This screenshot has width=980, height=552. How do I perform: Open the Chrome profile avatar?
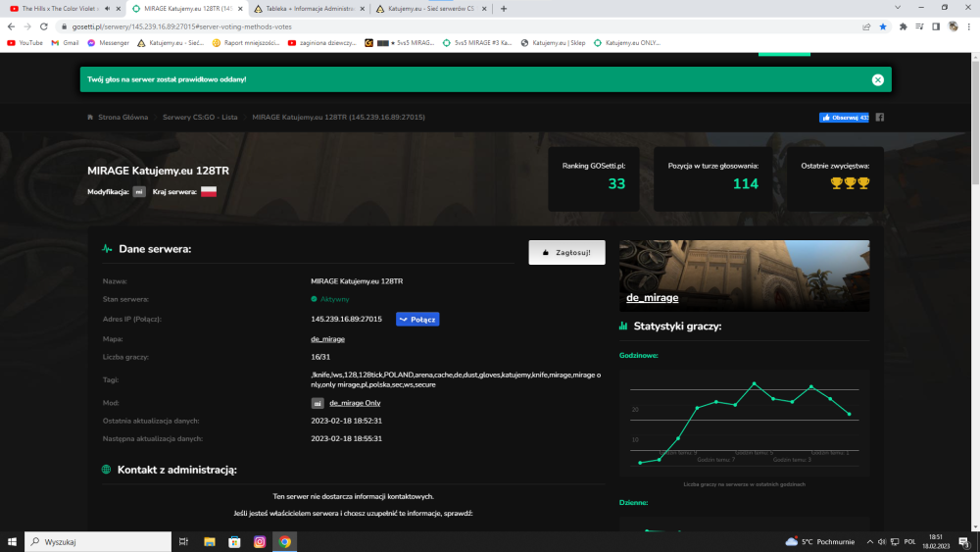click(x=954, y=26)
